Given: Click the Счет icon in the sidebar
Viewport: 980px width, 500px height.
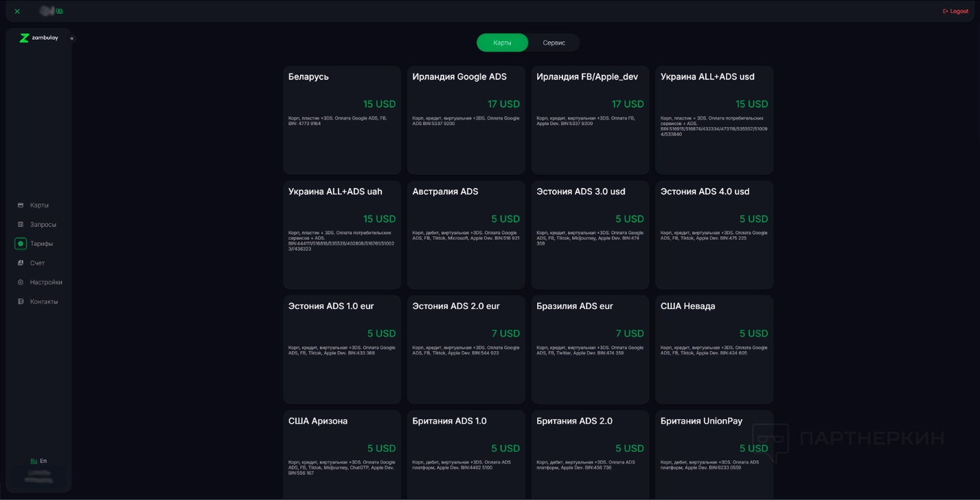Looking at the screenshot, I should tap(21, 263).
